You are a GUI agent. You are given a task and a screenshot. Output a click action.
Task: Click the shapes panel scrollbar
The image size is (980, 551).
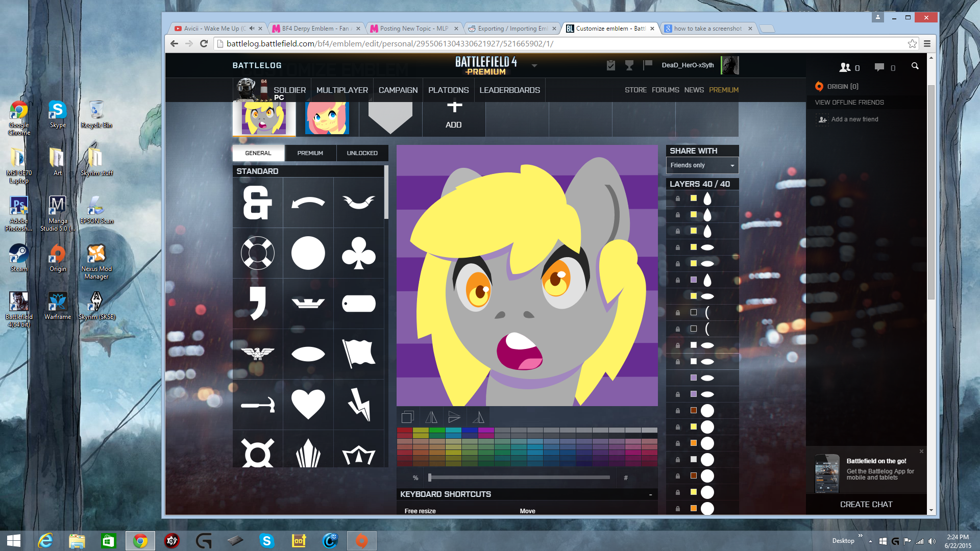(x=386, y=192)
